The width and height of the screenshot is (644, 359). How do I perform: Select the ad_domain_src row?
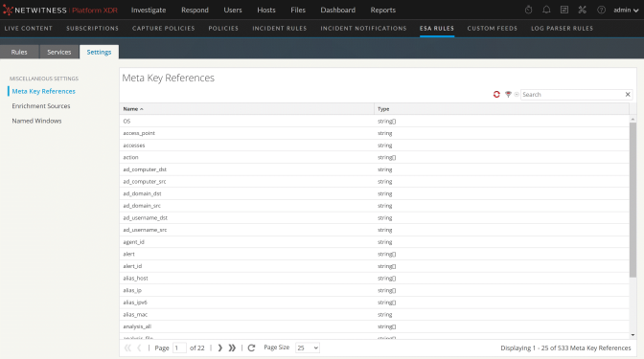click(374, 206)
